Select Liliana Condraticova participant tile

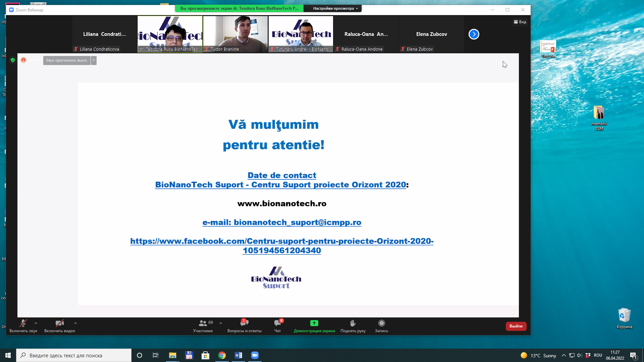(x=105, y=34)
